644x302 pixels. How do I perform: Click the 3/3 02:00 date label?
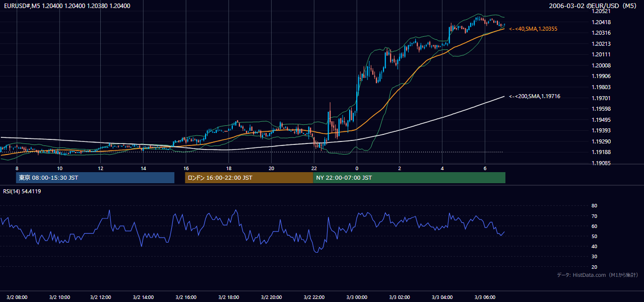click(399, 297)
